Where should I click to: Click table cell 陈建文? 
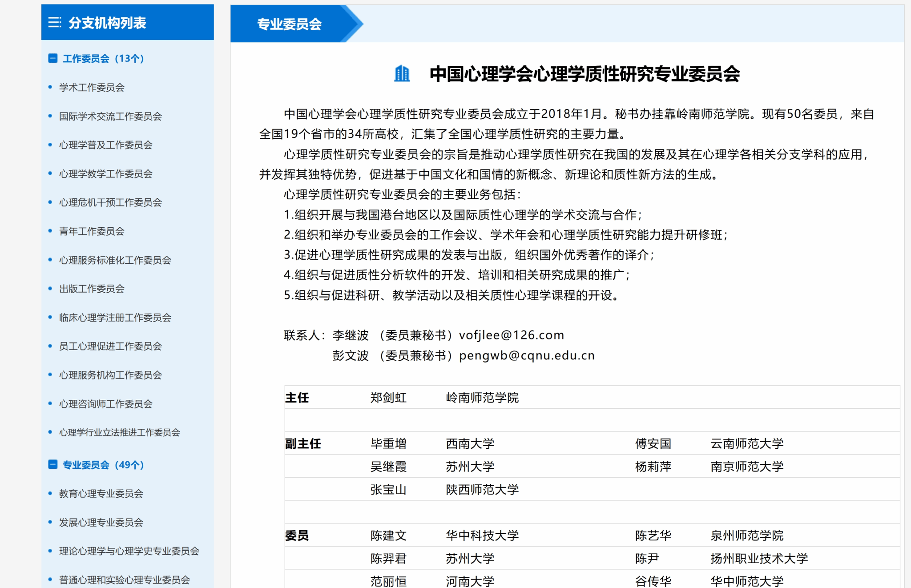click(388, 535)
